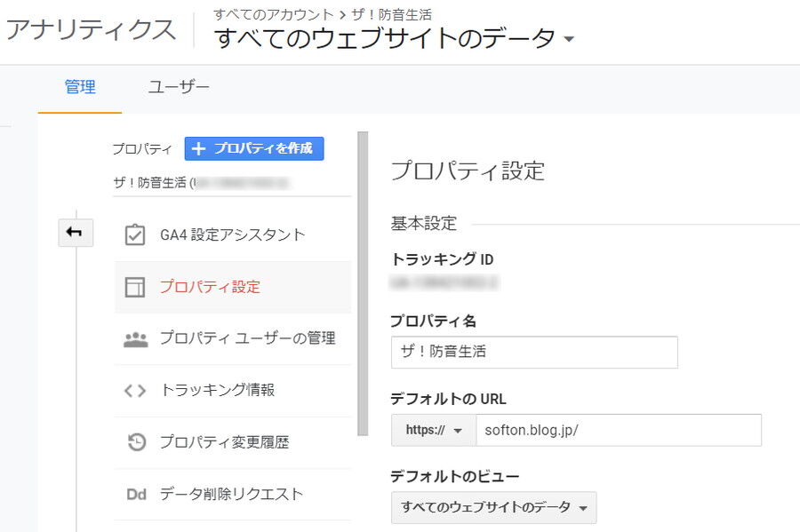Click the property column vertical scrollbar
This screenshot has width=800, height=532.
point(363,283)
